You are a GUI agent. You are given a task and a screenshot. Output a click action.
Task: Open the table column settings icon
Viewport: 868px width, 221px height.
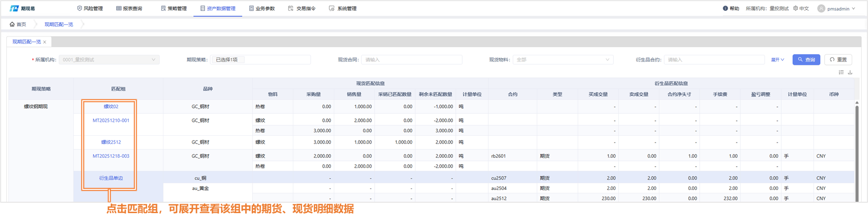point(841,72)
